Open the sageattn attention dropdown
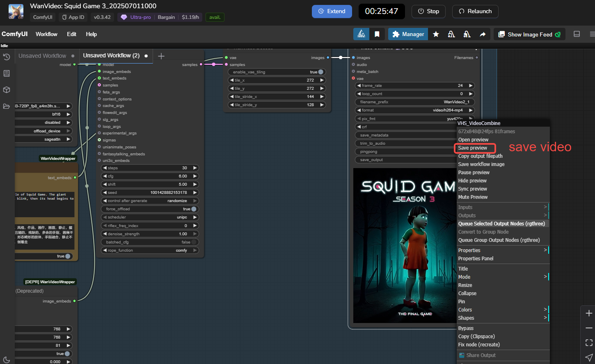 pos(43,139)
